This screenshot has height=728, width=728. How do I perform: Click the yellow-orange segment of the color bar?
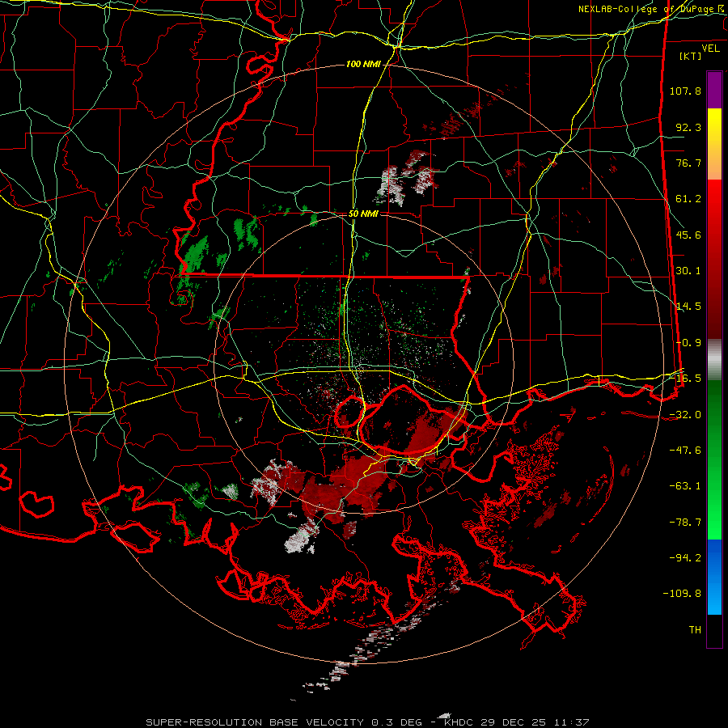click(x=714, y=144)
